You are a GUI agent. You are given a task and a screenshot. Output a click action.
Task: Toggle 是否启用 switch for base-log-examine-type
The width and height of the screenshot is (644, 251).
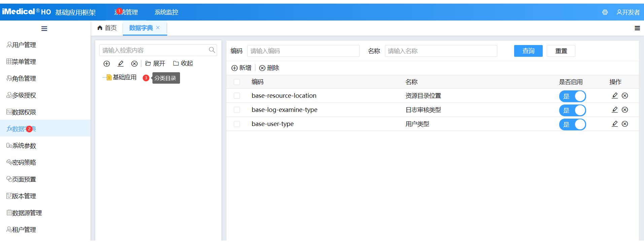(x=572, y=110)
